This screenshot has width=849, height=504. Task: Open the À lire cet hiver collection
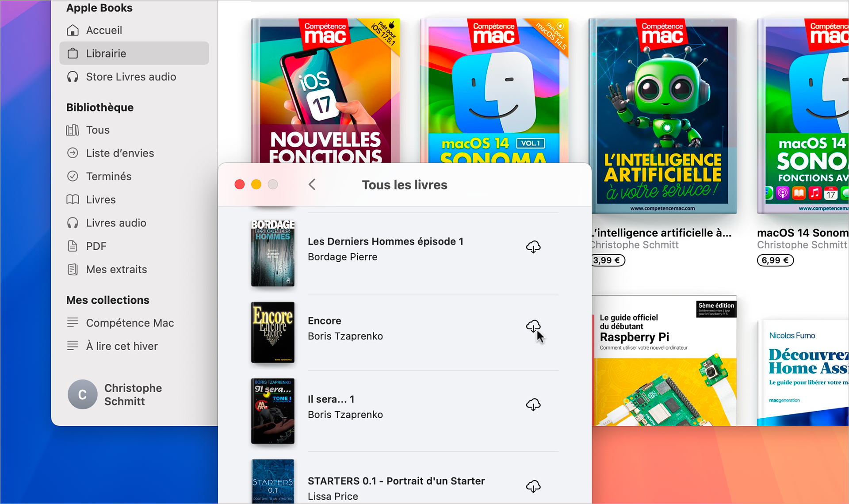(134, 346)
